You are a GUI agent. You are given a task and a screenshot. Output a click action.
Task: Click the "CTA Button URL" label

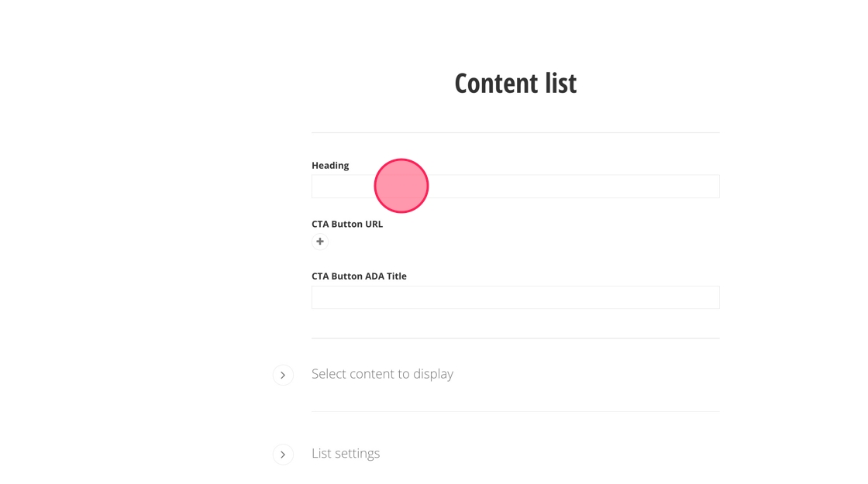tap(347, 225)
